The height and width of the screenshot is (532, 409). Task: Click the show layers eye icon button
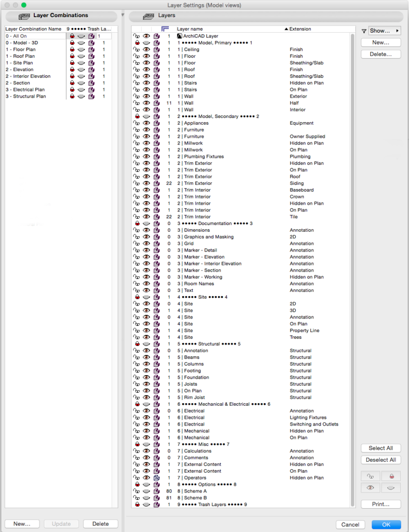click(371, 488)
